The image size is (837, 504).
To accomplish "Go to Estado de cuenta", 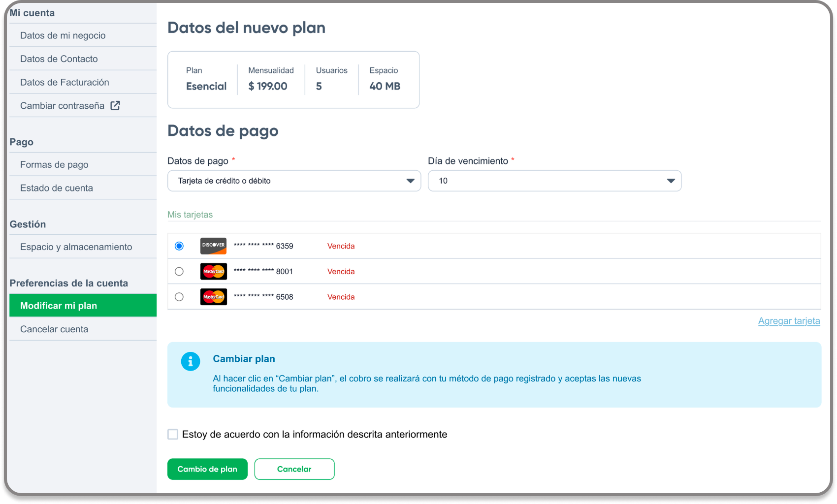I will click(x=83, y=188).
